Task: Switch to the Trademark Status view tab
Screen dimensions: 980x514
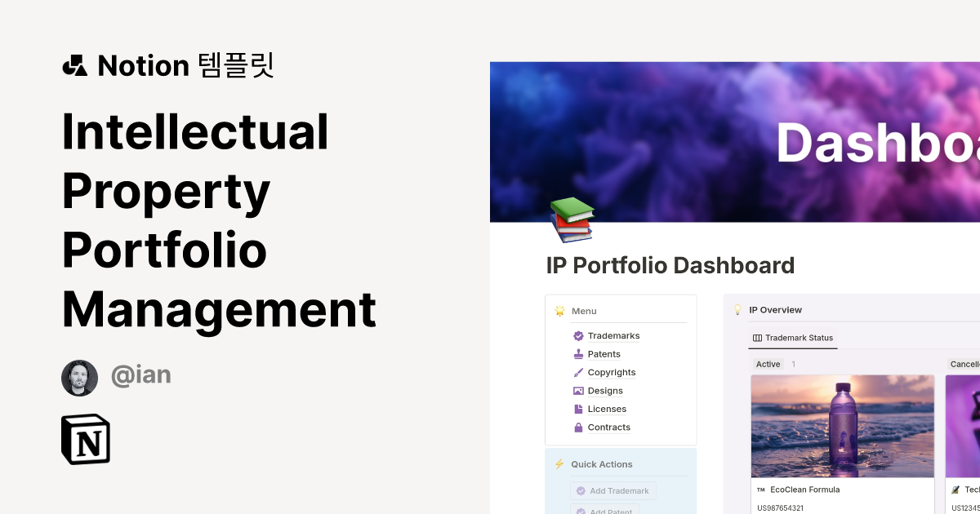Action: 792,338
